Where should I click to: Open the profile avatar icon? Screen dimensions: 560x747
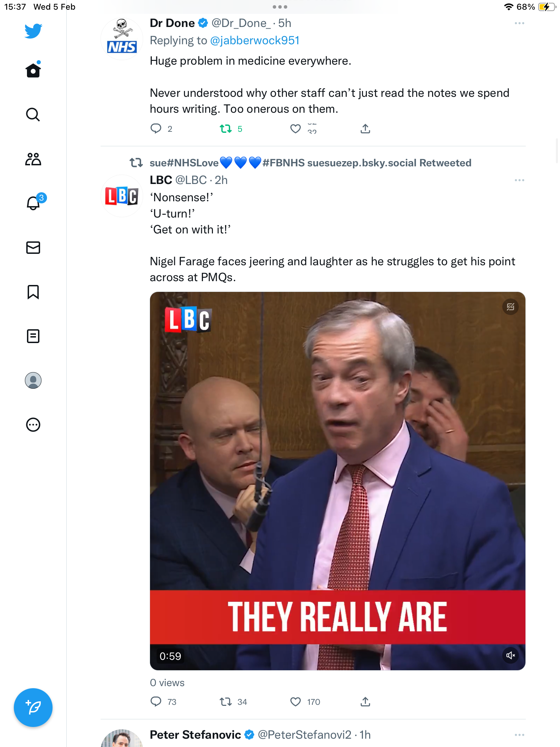click(x=33, y=380)
